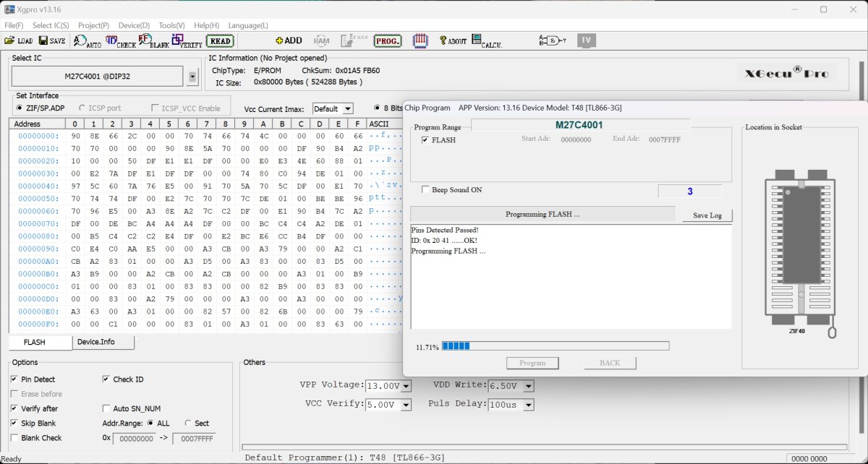Uncheck the Skip Blank checkbox

click(14, 423)
